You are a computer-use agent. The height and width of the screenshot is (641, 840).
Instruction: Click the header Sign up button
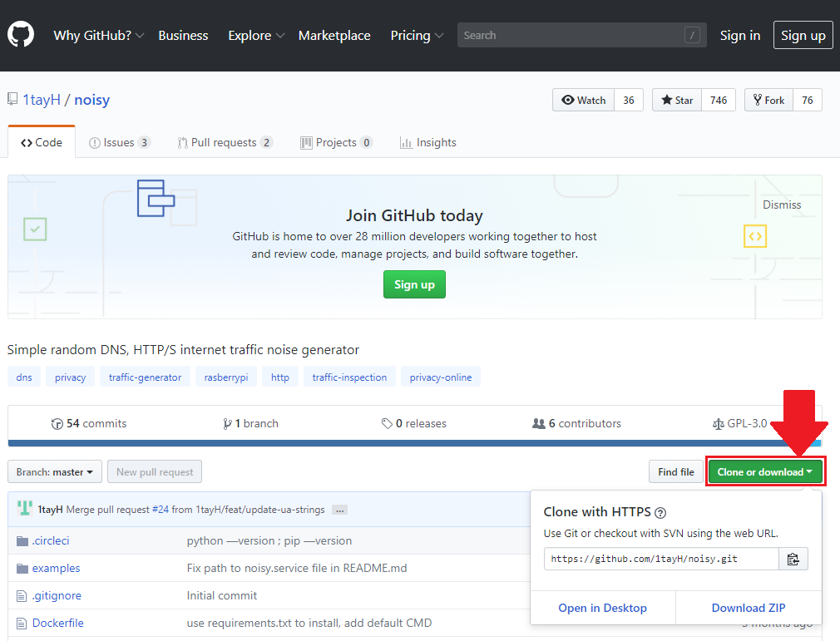[803, 36]
